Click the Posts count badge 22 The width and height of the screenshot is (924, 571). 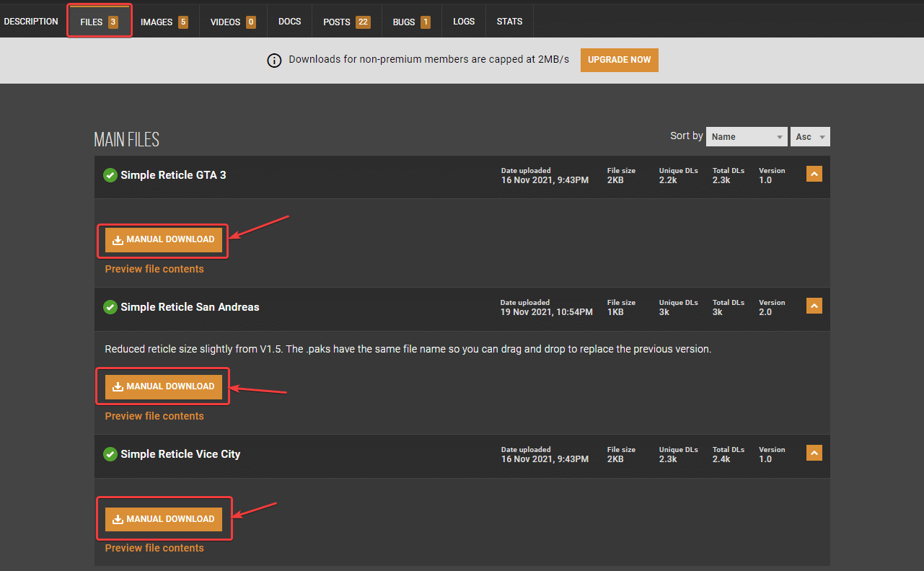click(363, 22)
